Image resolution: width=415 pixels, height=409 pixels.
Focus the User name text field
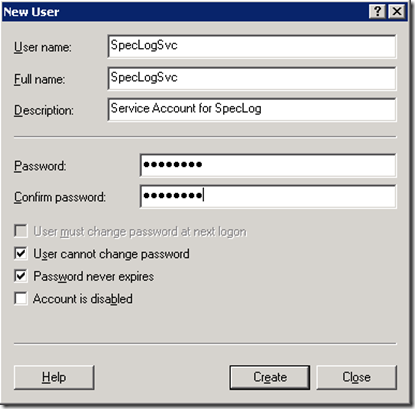252,46
